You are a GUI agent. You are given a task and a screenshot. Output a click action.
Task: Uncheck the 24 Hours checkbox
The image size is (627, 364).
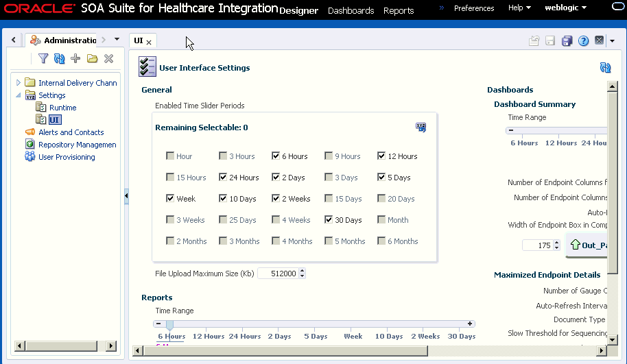click(223, 177)
